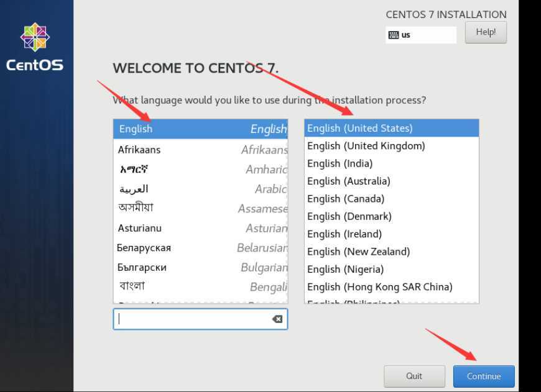Select English in the language list
This screenshot has width=541, height=392.
(200, 129)
